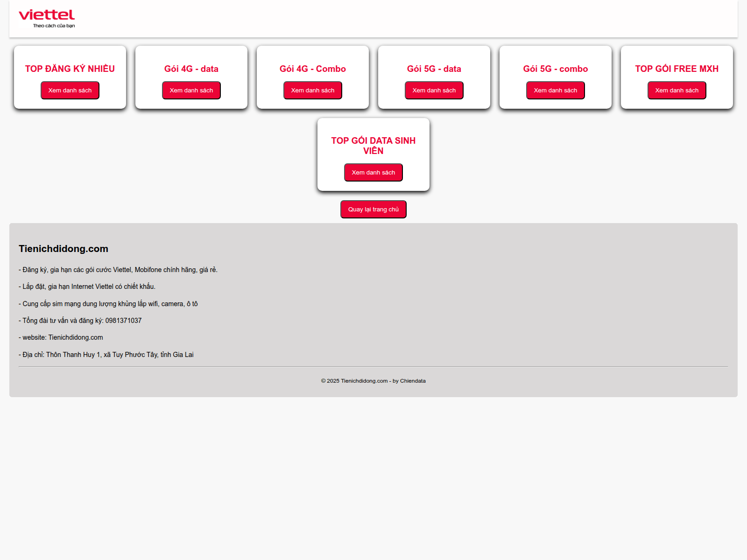Click the Địa chỉ Thôn Thanh Huy address line
The height and width of the screenshot is (560, 747).
pyautogui.click(x=106, y=355)
